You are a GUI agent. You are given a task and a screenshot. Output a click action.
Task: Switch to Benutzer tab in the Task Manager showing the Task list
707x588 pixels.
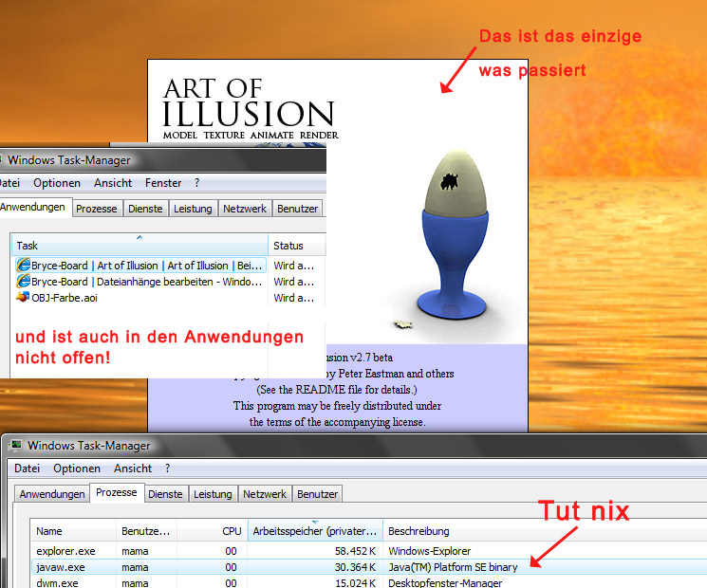298,209
